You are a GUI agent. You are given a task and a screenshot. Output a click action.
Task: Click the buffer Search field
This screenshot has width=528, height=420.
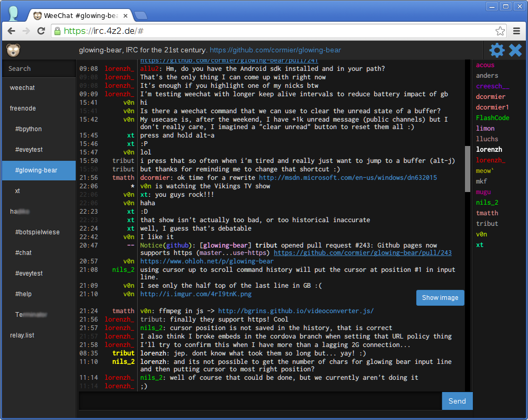39,69
